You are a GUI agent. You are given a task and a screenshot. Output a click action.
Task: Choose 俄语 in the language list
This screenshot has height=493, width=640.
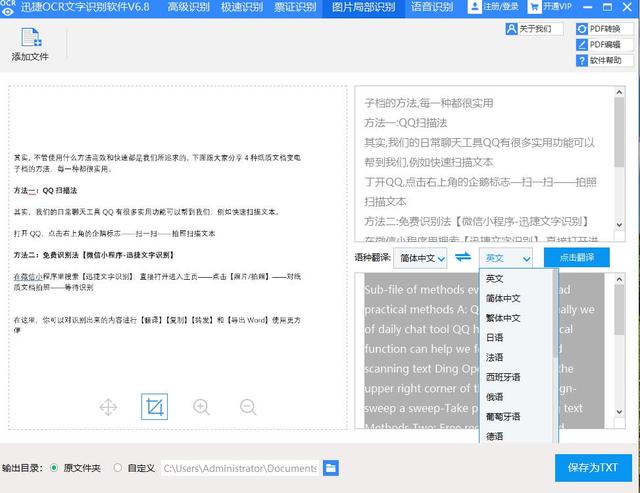coord(494,397)
